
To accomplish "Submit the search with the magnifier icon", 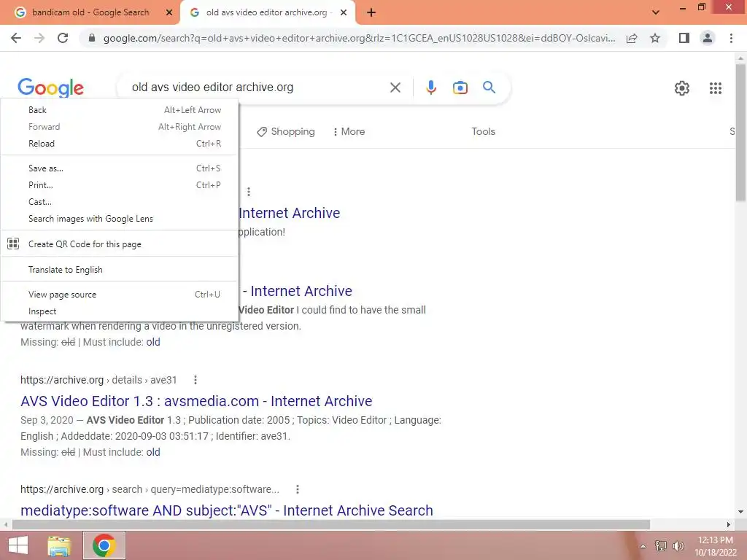I will point(489,87).
